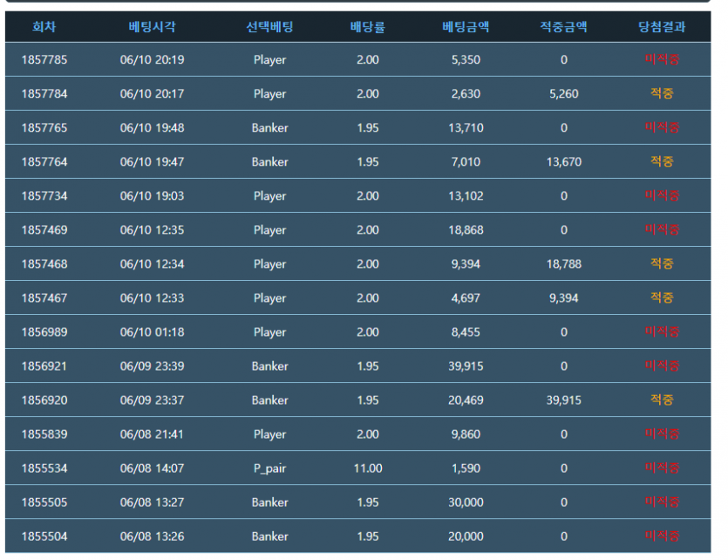Click the 베팅금액 column header
The height and width of the screenshot is (560, 728).
466,27
